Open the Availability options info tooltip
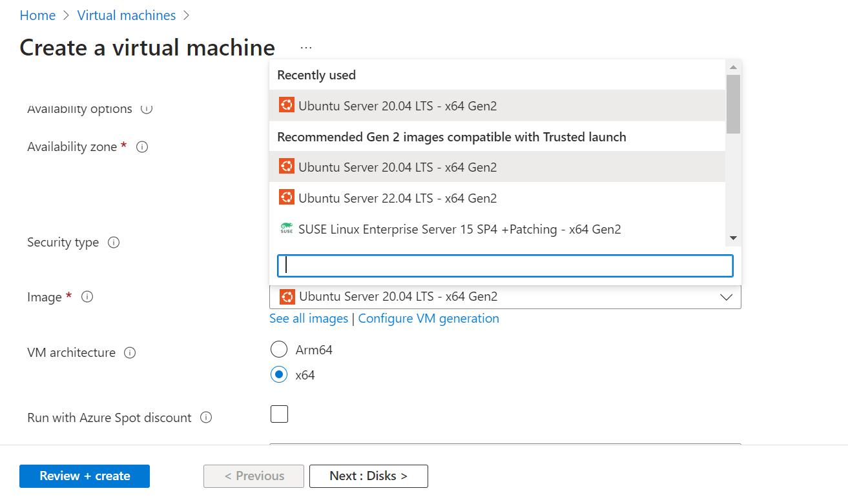 (146, 109)
